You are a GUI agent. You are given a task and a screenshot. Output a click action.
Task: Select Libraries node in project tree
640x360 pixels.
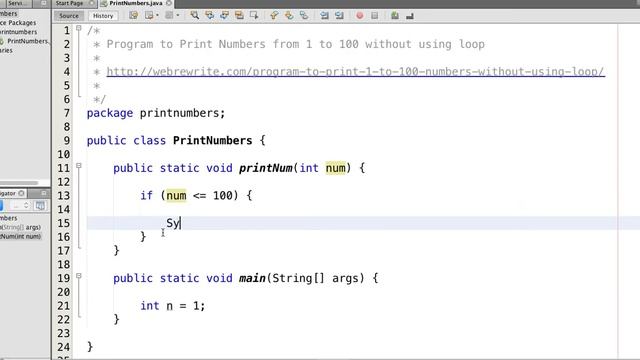pos(6,50)
